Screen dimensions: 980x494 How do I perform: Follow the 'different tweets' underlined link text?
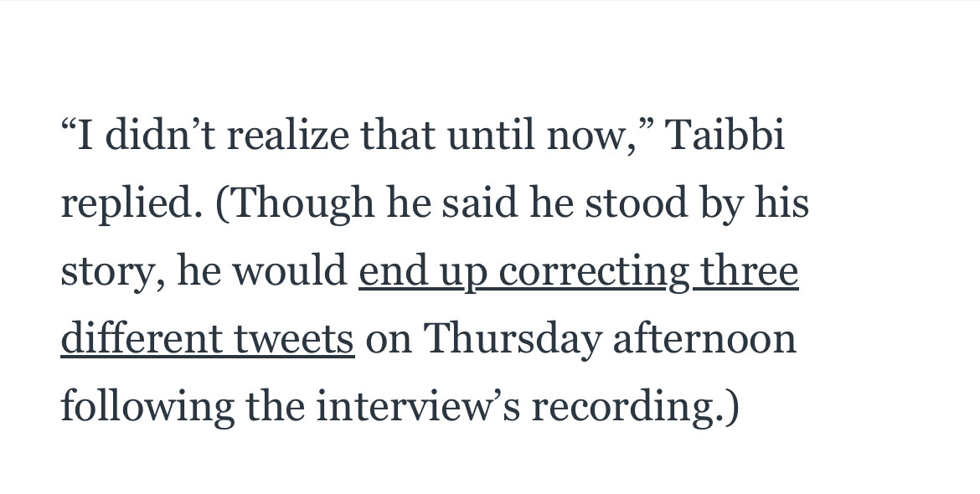tap(208, 339)
